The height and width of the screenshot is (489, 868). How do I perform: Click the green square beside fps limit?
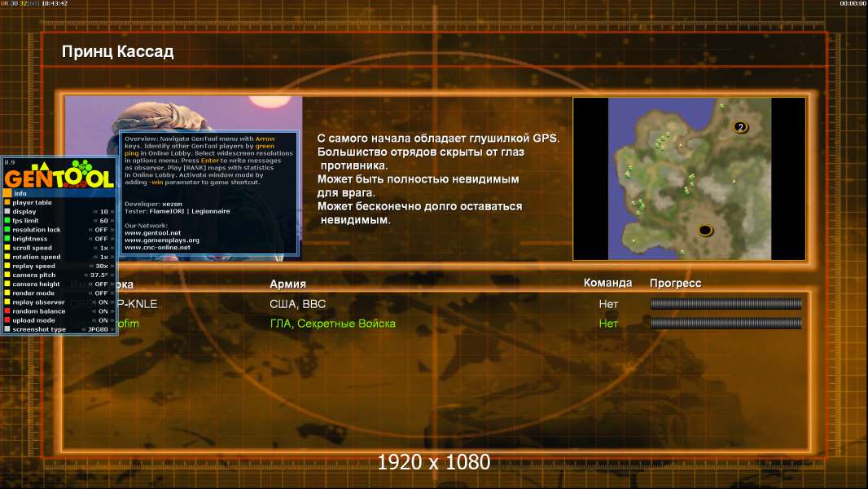point(7,220)
